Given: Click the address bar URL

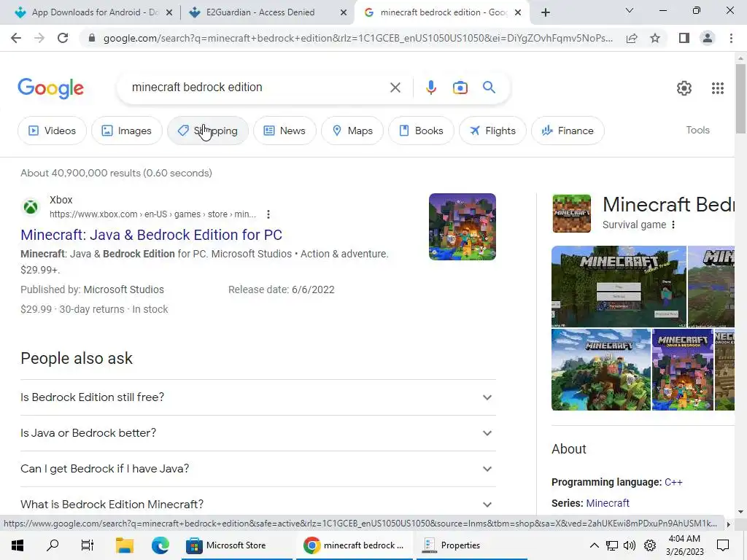Looking at the screenshot, I should [x=357, y=38].
